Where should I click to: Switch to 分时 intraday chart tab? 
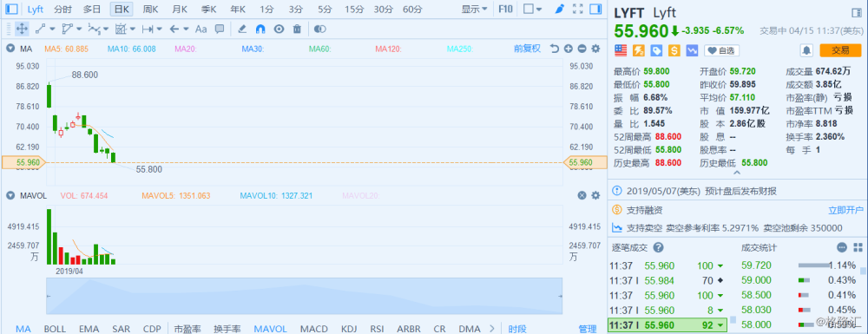point(62,9)
